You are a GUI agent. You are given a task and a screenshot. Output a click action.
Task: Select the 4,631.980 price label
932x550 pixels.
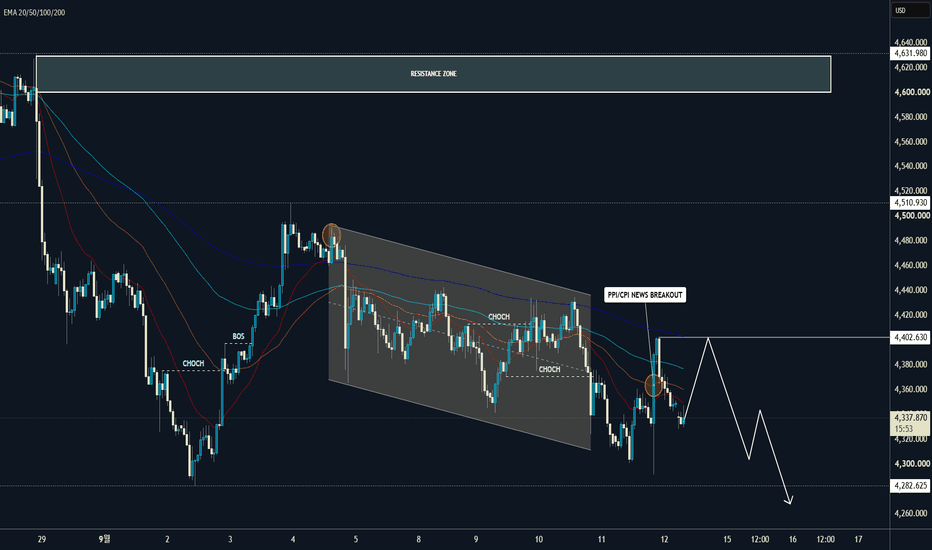[x=910, y=54]
